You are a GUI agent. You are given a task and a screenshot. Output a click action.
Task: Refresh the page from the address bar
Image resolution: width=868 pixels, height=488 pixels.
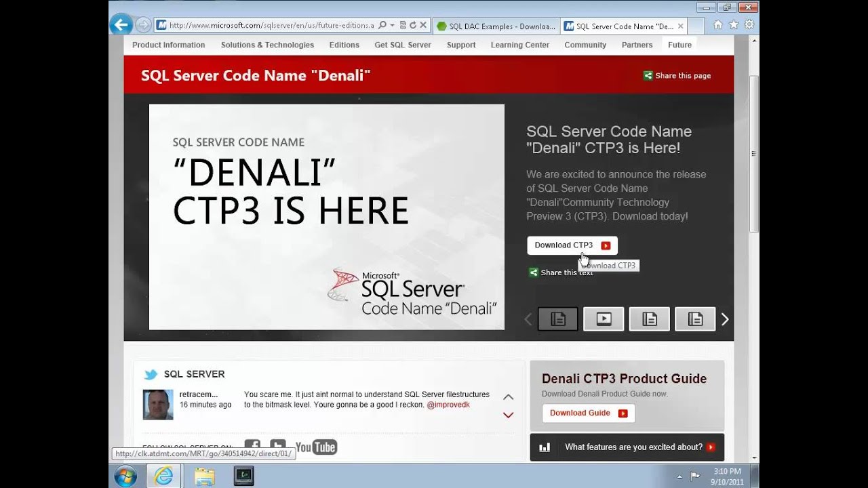tap(413, 26)
